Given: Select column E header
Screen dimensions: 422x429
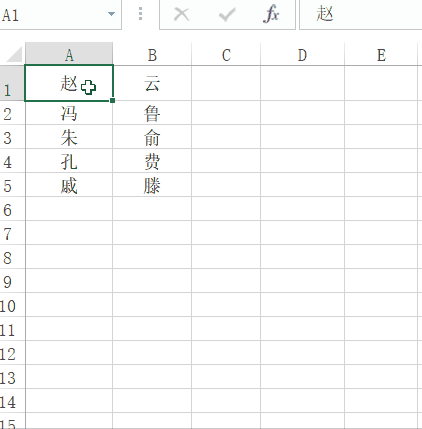Looking at the screenshot, I should coord(381,54).
